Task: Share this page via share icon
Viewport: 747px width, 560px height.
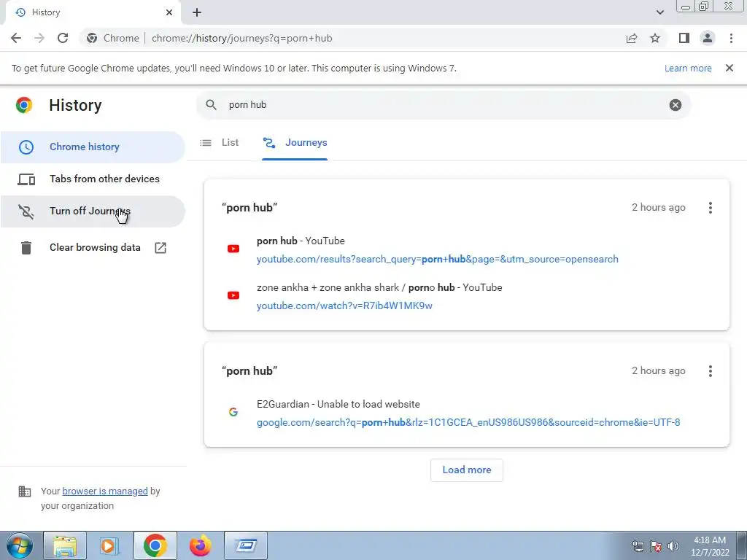Action: point(632,38)
